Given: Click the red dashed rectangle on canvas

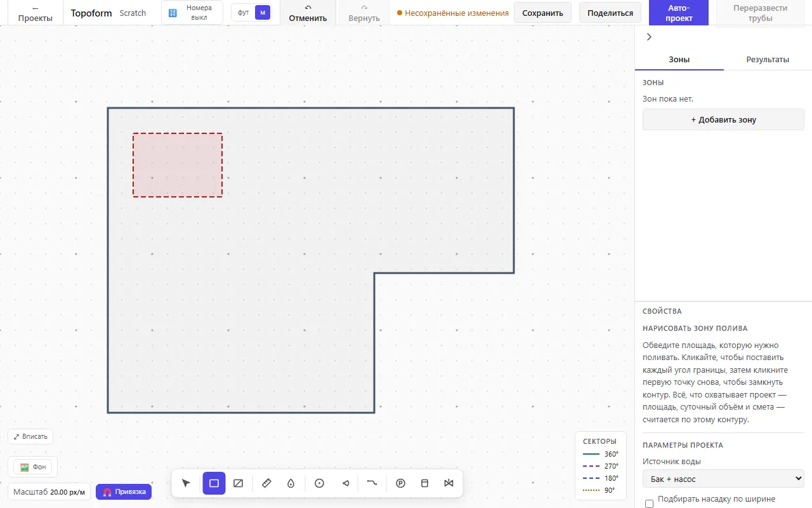Looking at the screenshot, I should 178,165.
